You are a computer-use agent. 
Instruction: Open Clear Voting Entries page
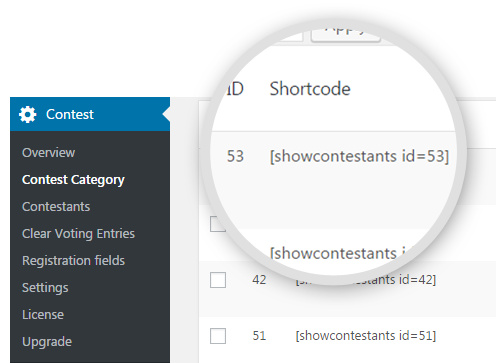coord(78,234)
